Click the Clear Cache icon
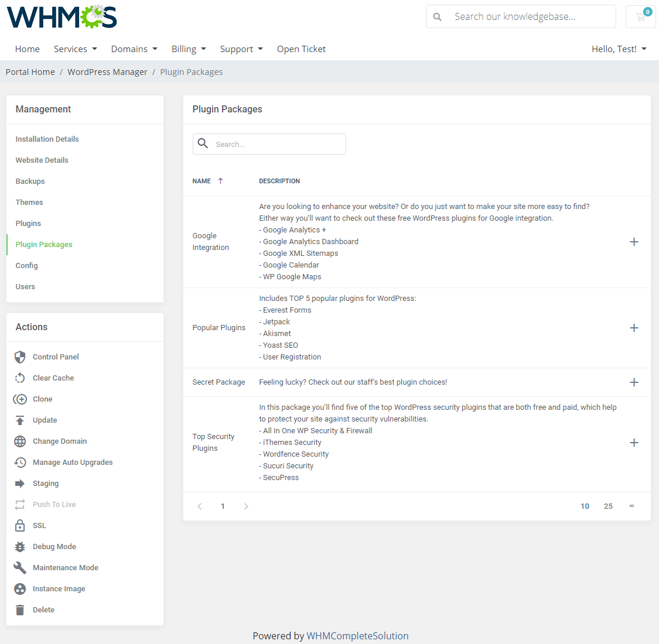Image resolution: width=659 pixels, height=644 pixels. coord(21,378)
